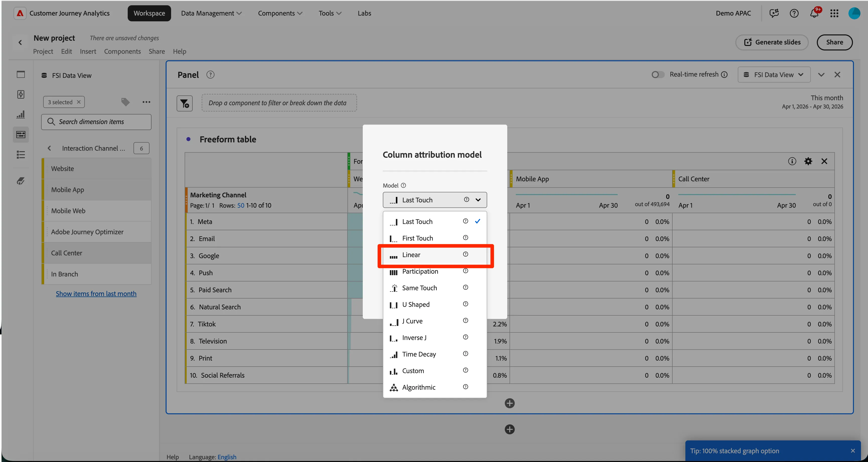Select the Visualizations bar chart rail icon
This screenshot has width=868, height=462.
point(21,114)
